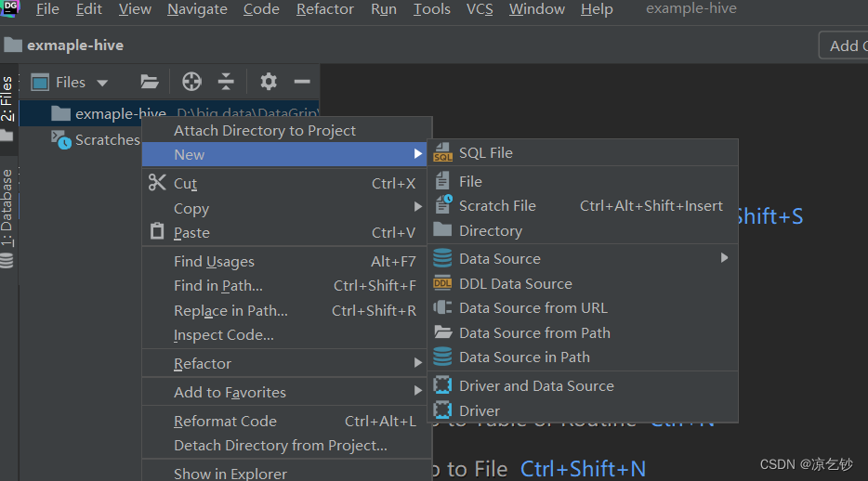Click the exmaple-hive folder icon in tree
The width and height of the screenshot is (868, 481).
60,114
